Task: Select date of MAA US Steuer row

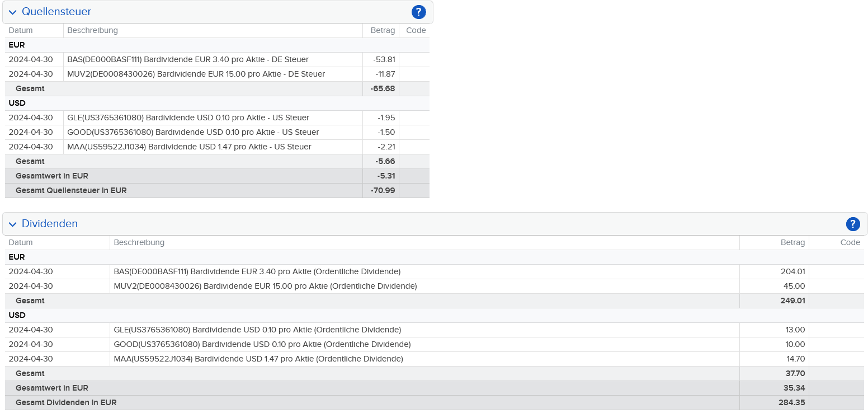Action: [x=31, y=147]
